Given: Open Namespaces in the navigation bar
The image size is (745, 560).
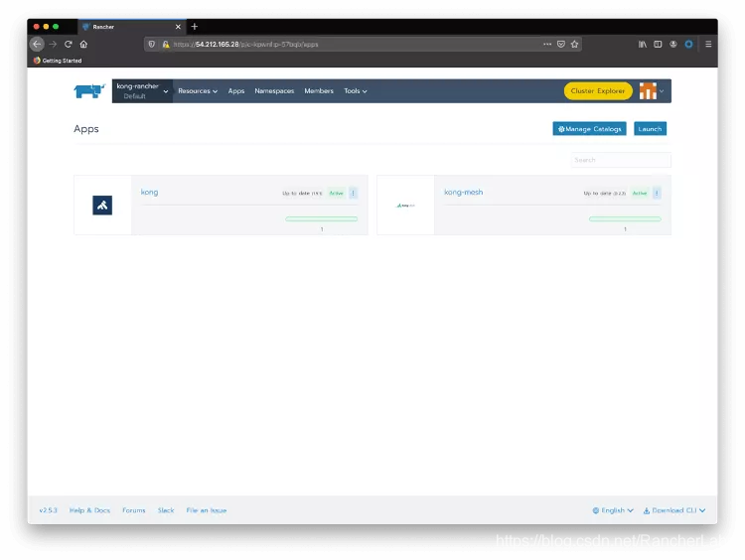Looking at the screenshot, I should pyautogui.click(x=274, y=90).
